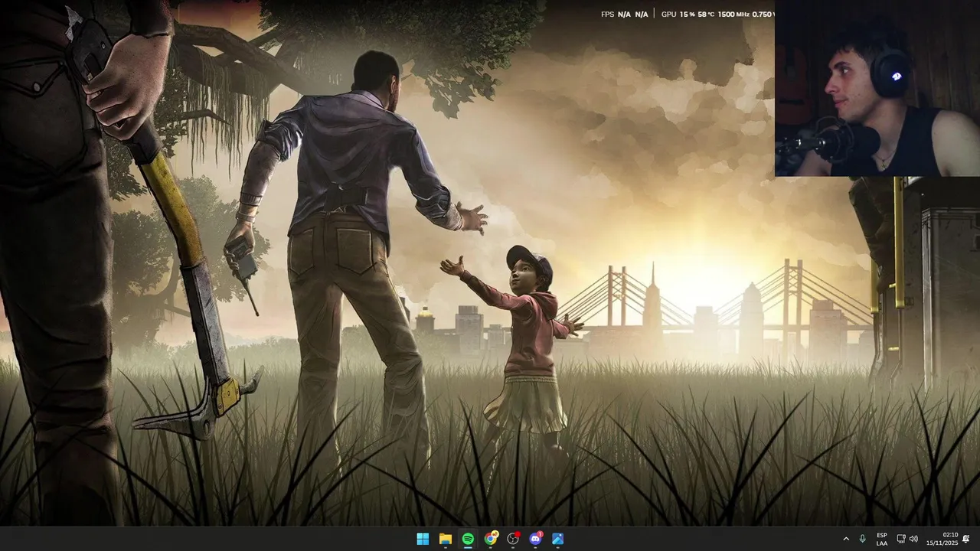Open OBS Studio from the taskbar
The width and height of the screenshot is (980, 551).
513,539
